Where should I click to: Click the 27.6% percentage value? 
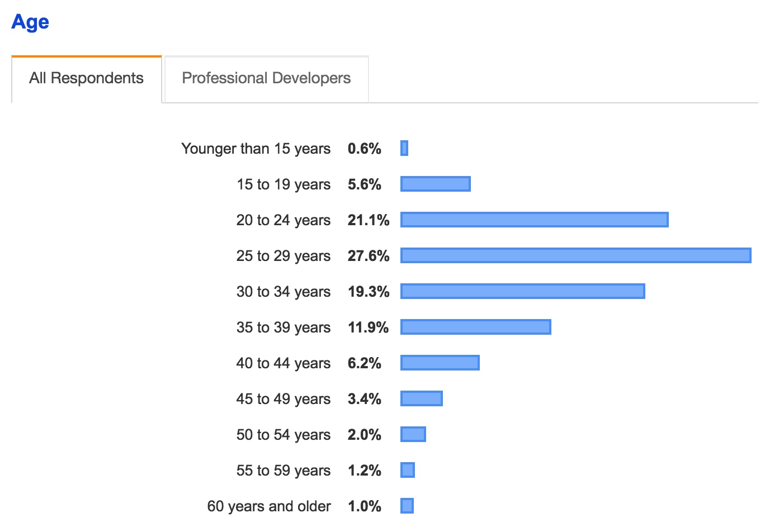369,256
